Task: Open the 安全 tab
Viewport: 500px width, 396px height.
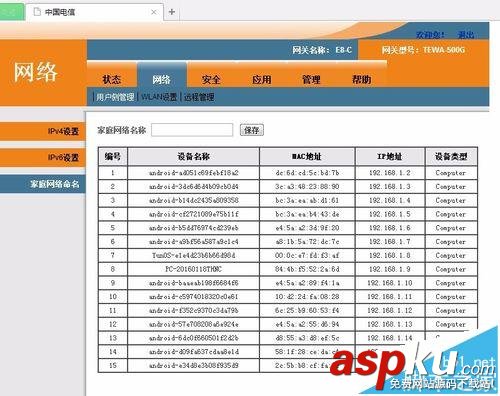Action: 211,79
